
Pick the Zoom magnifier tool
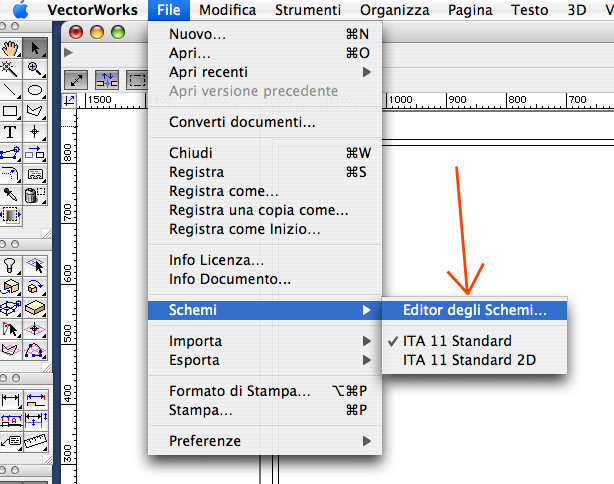tap(35, 69)
